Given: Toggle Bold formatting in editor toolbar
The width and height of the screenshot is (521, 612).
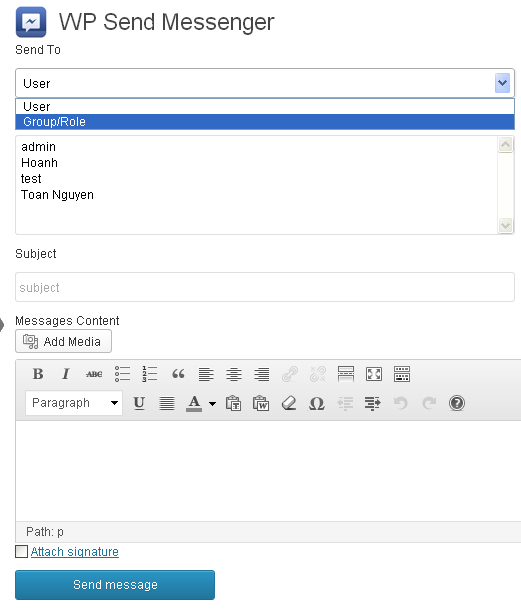Looking at the screenshot, I should pos(38,374).
